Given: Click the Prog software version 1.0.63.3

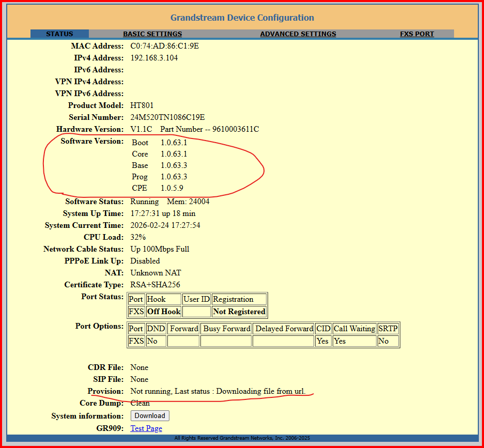Looking at the screenshot, I should pyautogui.click(x=174, y=177).
